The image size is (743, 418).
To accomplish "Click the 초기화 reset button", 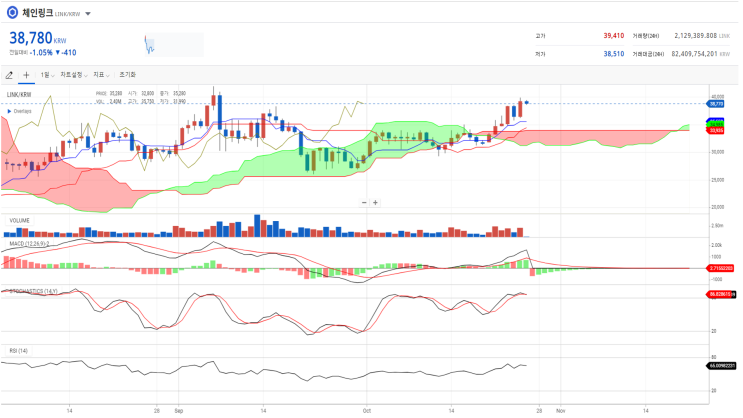I will point(127,75).
